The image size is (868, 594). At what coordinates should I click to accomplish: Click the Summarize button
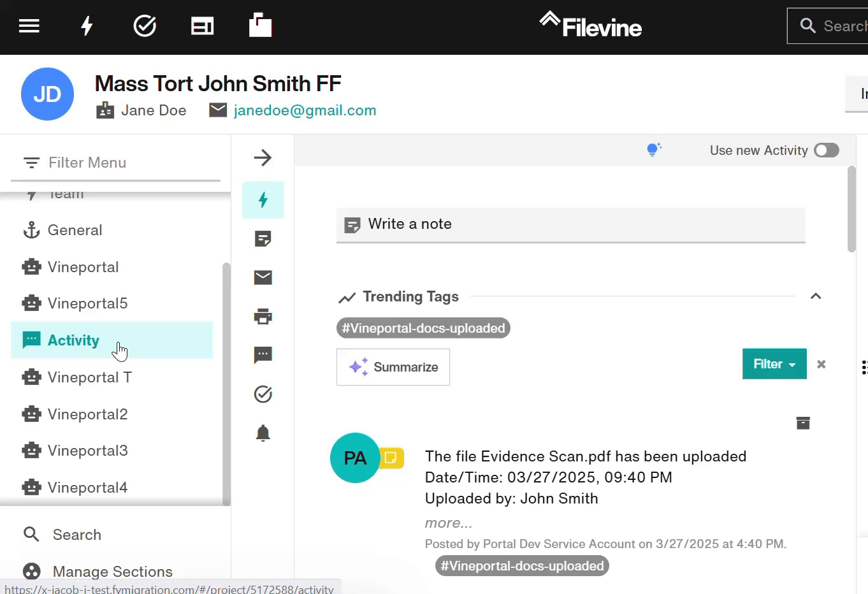click(x=393, y=367)
